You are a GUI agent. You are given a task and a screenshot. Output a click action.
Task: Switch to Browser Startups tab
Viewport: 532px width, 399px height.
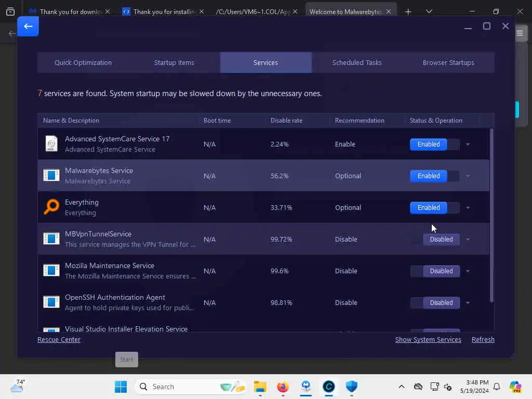click(448, 62)
